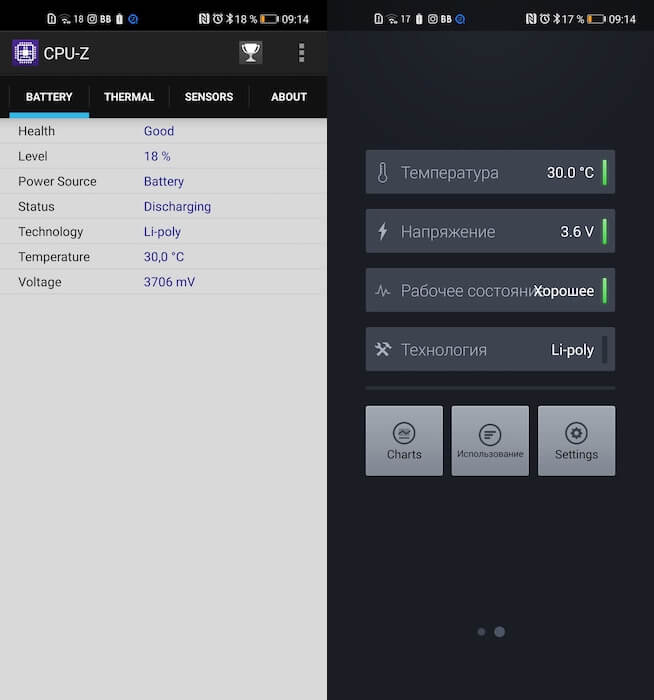Tap the thermometer icon beside Температура
Viewport: 654px width, 700px height.
(383, 172)
